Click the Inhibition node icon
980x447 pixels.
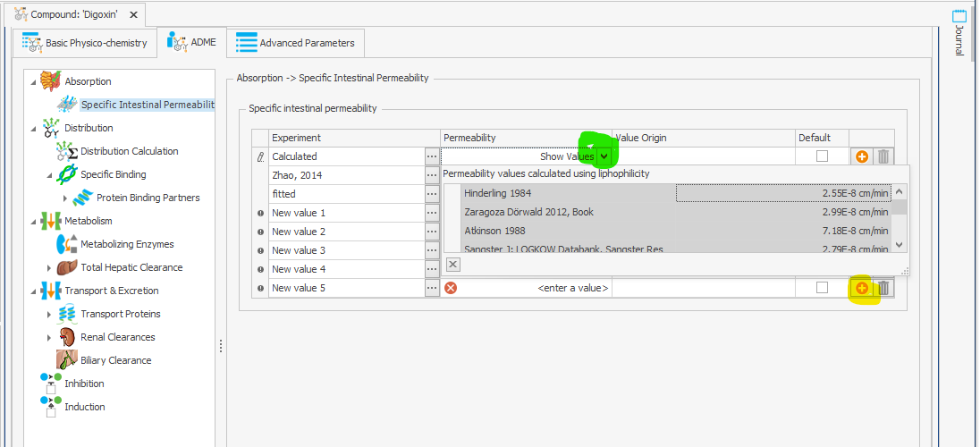point(51,384)
